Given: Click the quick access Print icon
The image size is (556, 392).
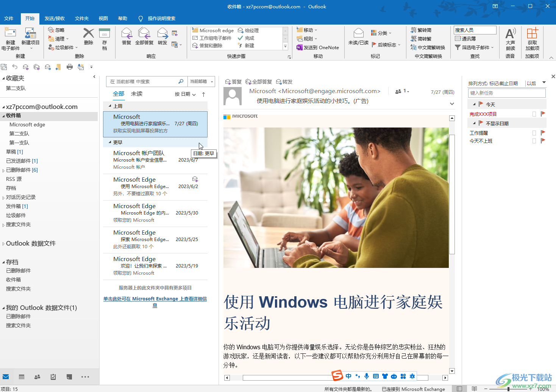Looking at the screenshot, I should tap(69, 67).
